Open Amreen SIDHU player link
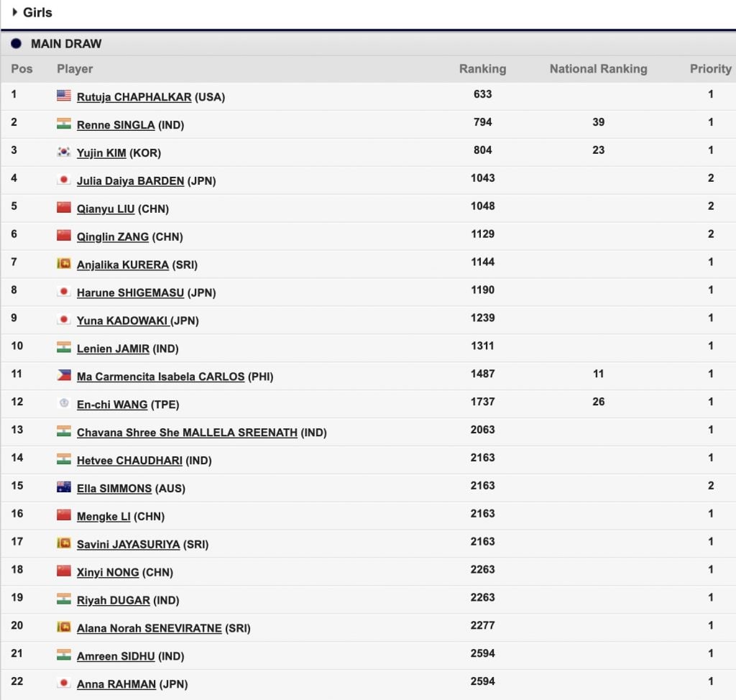 click(x=116, y=656)
